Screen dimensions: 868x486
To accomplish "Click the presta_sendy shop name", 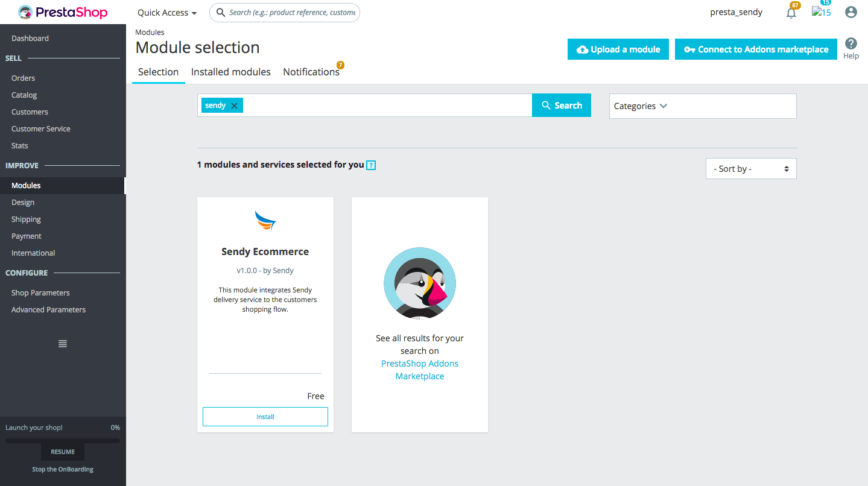I will pos(736,12).
